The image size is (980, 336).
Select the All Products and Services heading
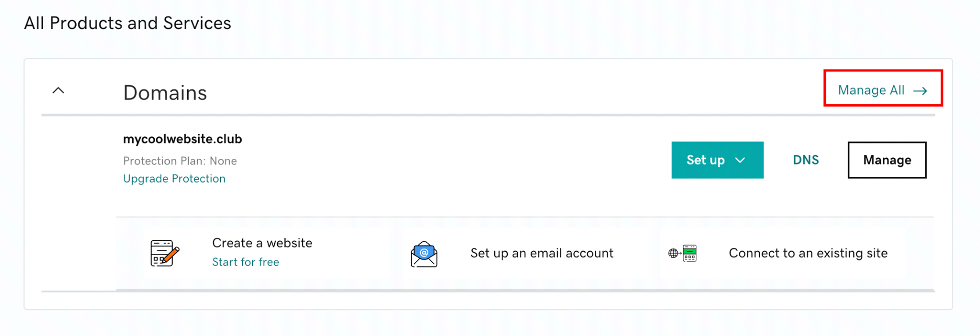click(x=128, y=22)
